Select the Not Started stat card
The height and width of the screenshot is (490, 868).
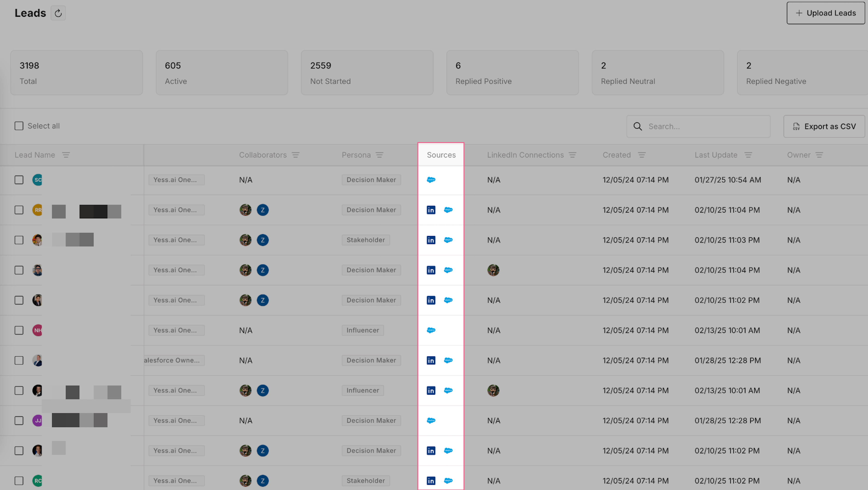367,73
